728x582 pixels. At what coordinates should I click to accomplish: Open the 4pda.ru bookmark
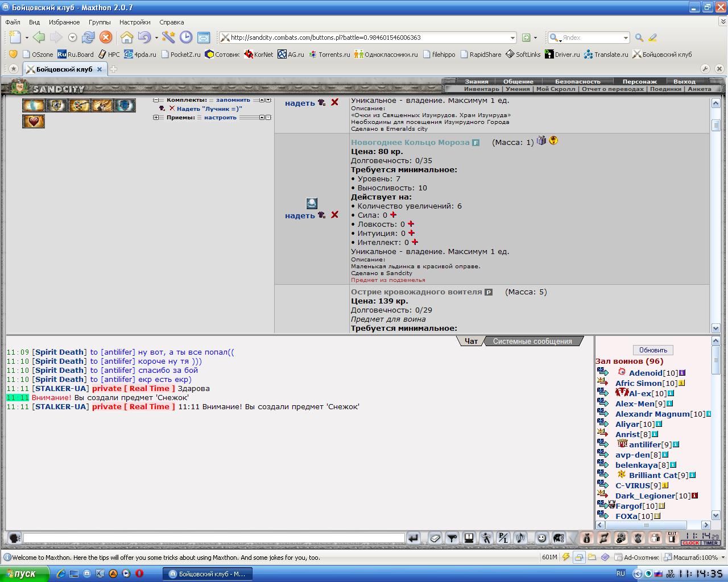139,55
